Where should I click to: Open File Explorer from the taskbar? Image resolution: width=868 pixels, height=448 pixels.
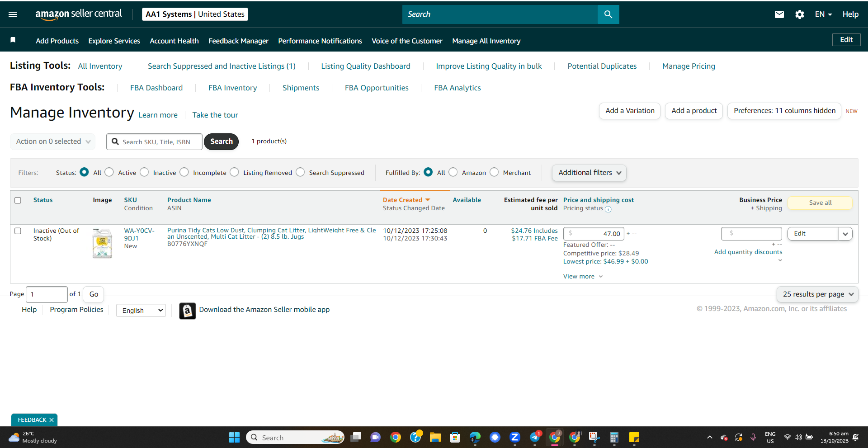coord(435,437)
